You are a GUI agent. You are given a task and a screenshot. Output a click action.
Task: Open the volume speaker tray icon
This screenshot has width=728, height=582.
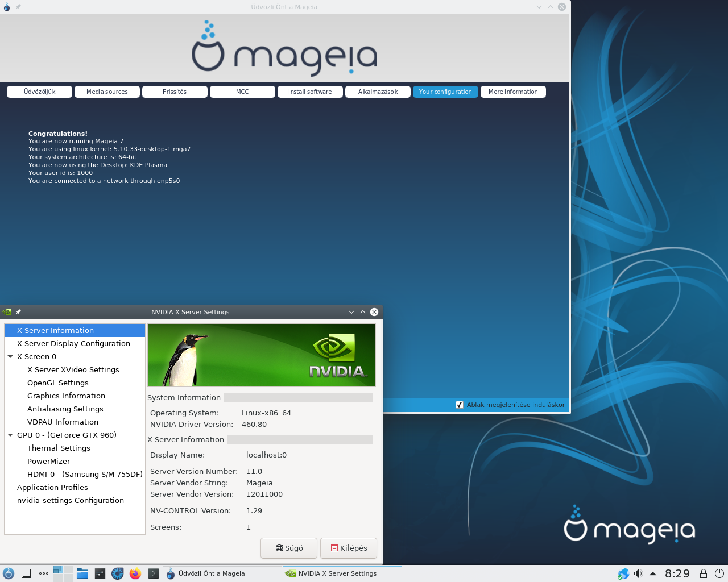pyautogui.click(x=638, y=573)
